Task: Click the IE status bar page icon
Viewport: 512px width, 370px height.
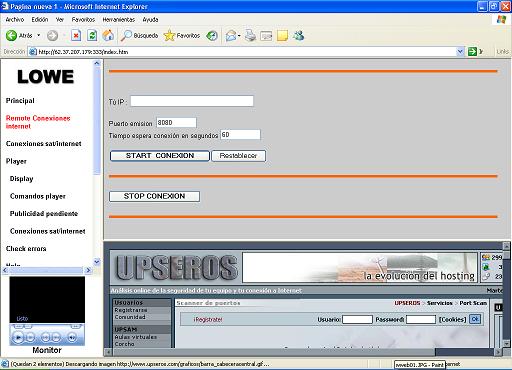Action: point(5,364)
